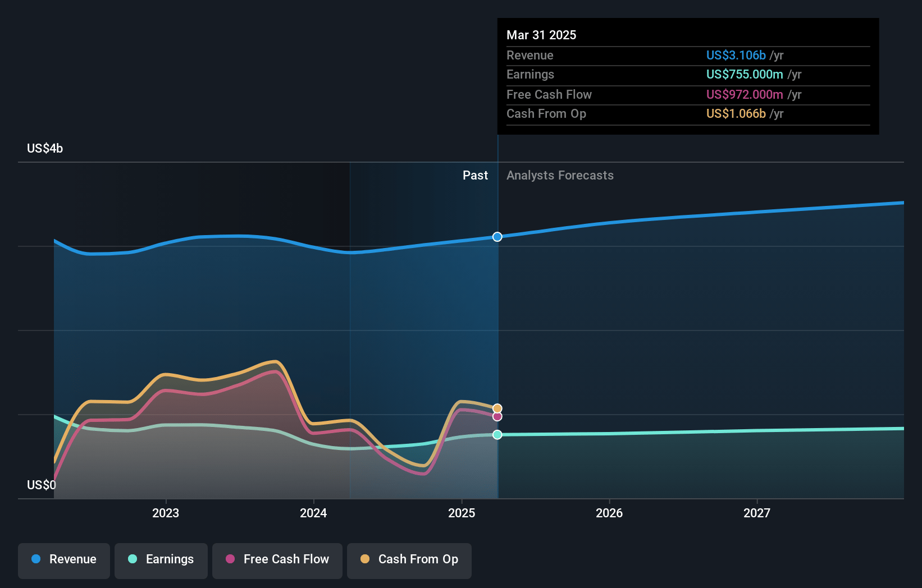Toggle the Earnings series in the legend
The height and width of the screenshot is (588, 922).
[x=161, y=560]
